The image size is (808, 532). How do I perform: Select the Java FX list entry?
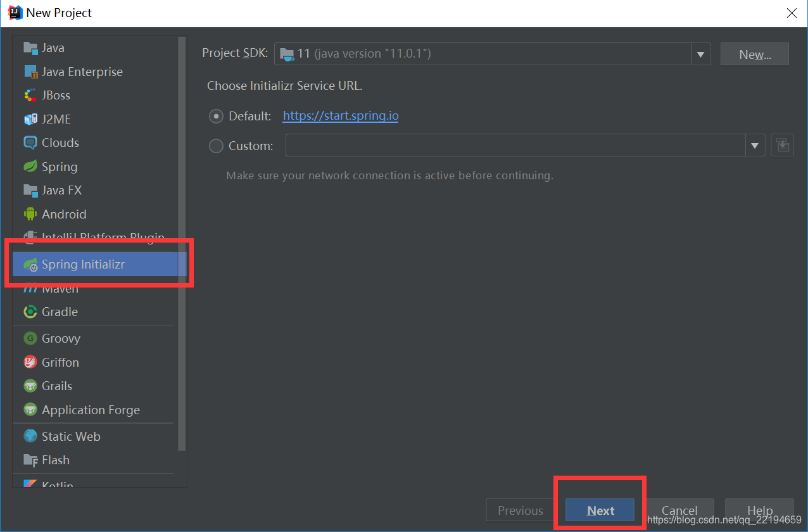tap(95, 190)
